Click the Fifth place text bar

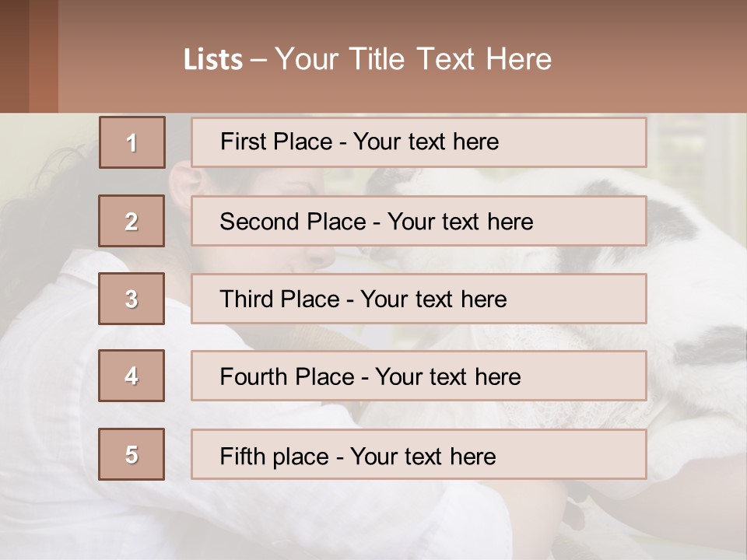click(x=419, y=455)
